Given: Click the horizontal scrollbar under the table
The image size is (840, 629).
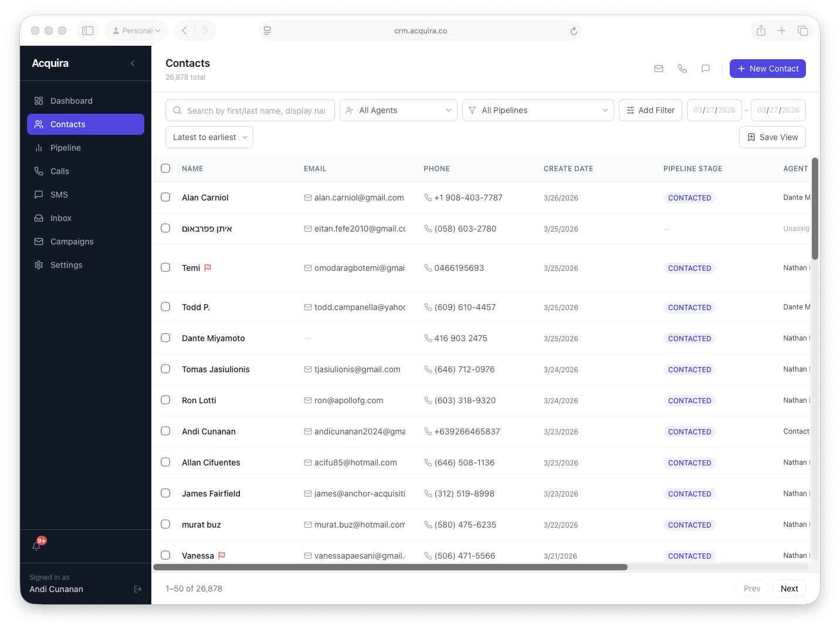Looking at the screenshot, I should pos(390,567).
